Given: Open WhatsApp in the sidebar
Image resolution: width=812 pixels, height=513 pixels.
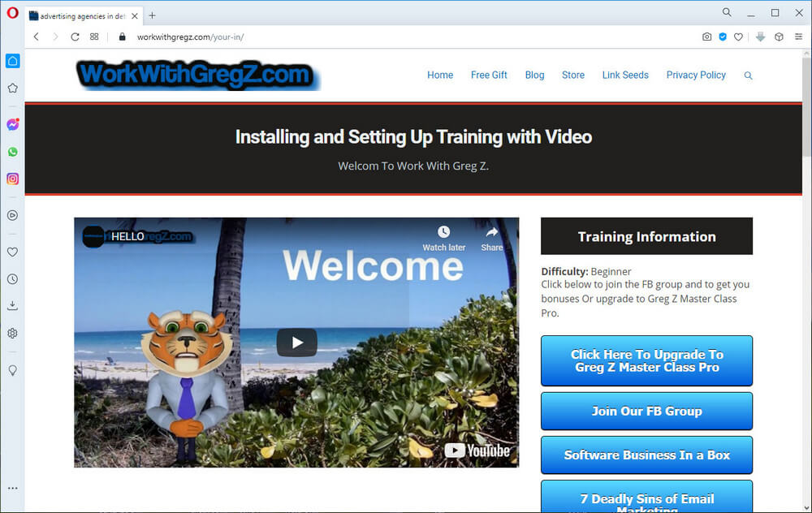Looking at the screenshot, I should point(12,152).
